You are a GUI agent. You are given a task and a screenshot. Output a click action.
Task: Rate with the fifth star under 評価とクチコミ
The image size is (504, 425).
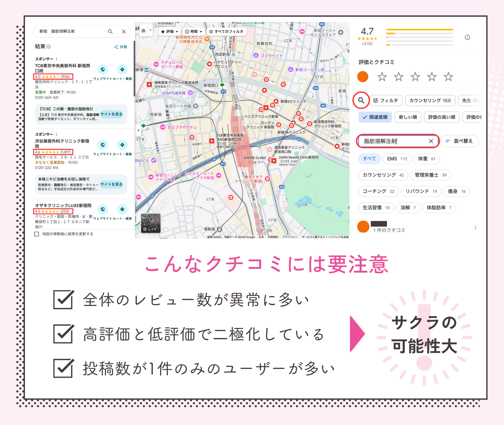tap(449, 77)
